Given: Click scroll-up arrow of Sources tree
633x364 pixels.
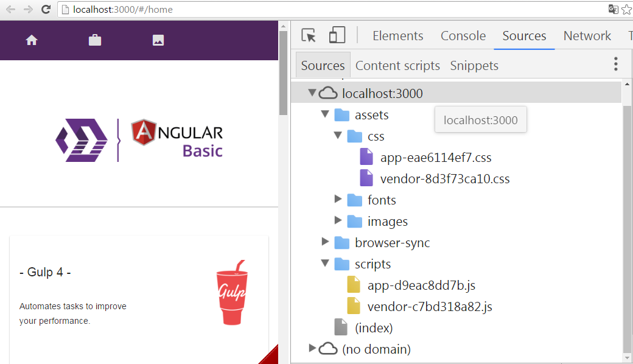Looking at the screenshot, I should tap(627, 84).
